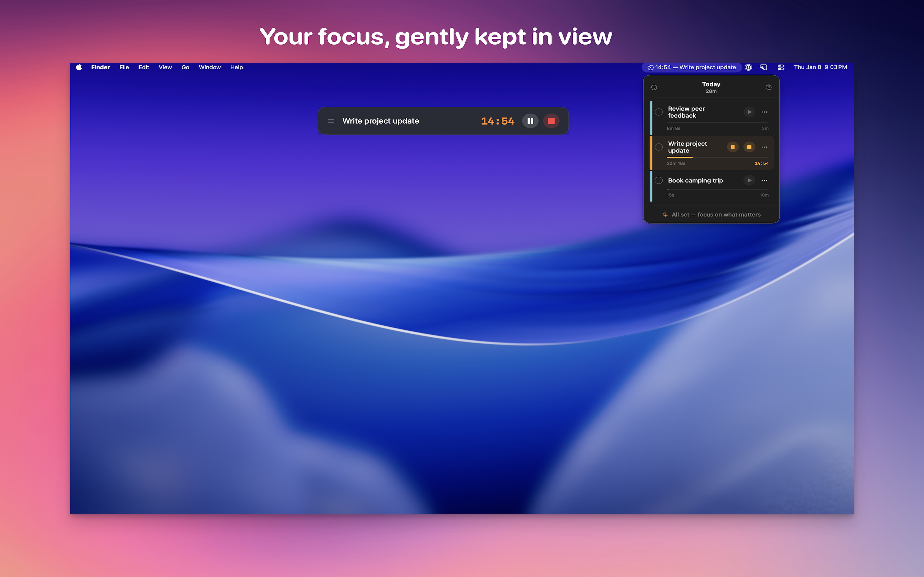Stop the timer with the red stop button
The width and height of the screenshot is (924, 577).
[552, 120]
